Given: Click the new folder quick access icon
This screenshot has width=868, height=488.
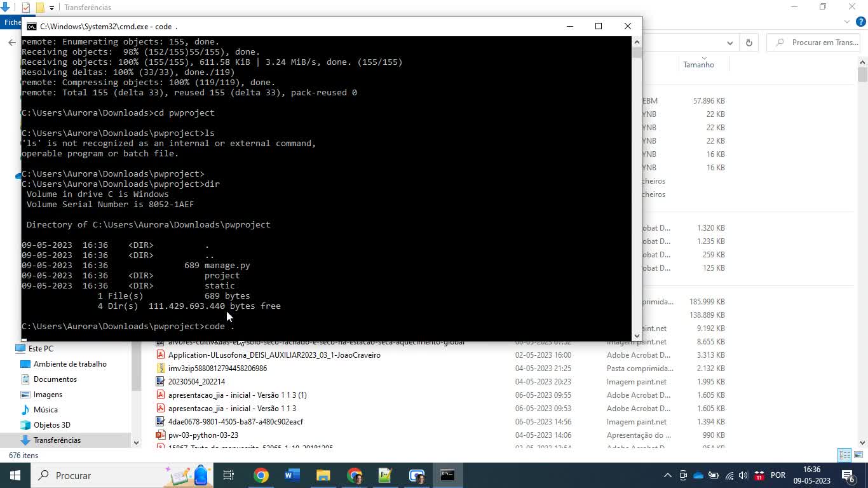Looking at the screenshot, I should pyautogui.click(x=39, y=8).
